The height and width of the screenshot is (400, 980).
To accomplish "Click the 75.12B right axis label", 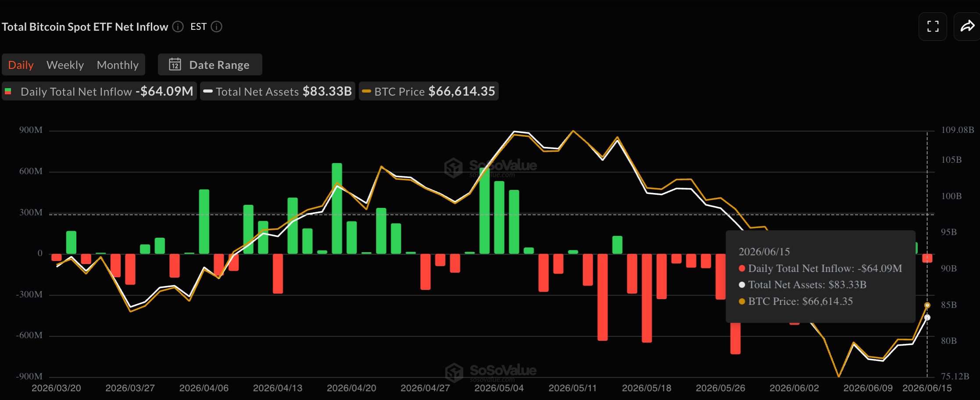I will tap(955, 376).
